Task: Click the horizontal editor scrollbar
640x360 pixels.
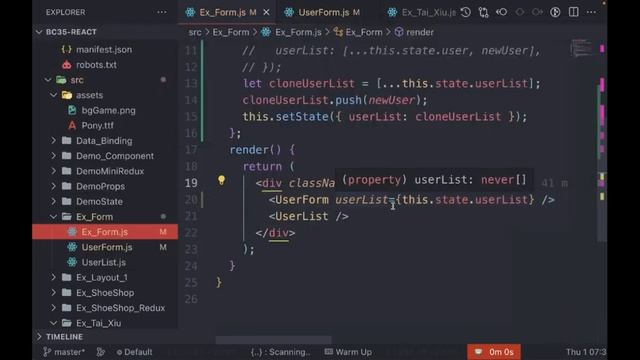Action: [273, 340]
